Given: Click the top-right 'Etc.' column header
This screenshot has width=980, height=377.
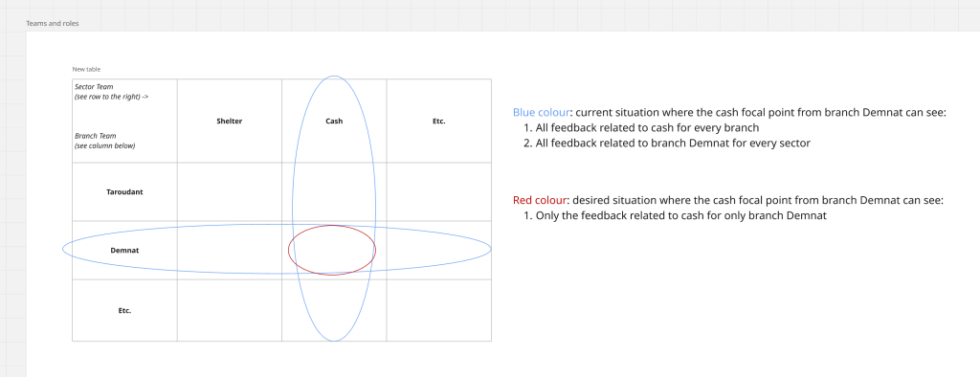Looking at the screenshot, I should [438, 122].
